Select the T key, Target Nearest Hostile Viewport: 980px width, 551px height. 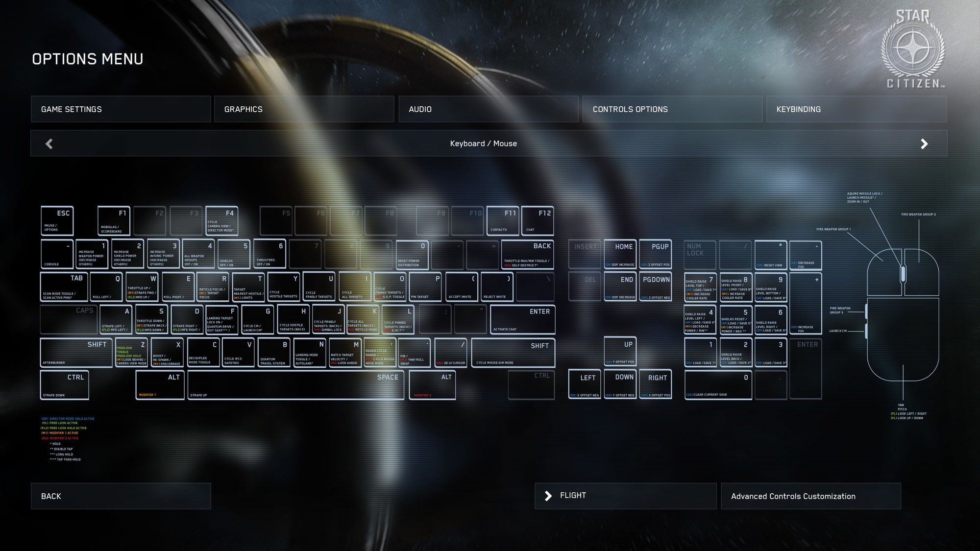coord(248,287)
